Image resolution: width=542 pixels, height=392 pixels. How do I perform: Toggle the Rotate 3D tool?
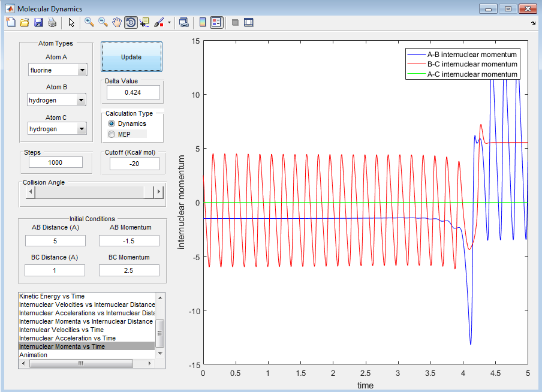click(x=131, y=23)
